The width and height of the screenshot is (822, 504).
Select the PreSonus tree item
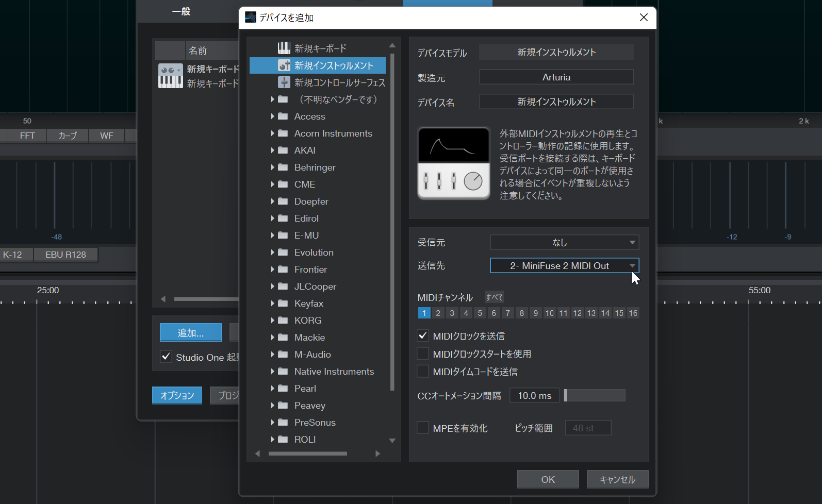(315, 422)
